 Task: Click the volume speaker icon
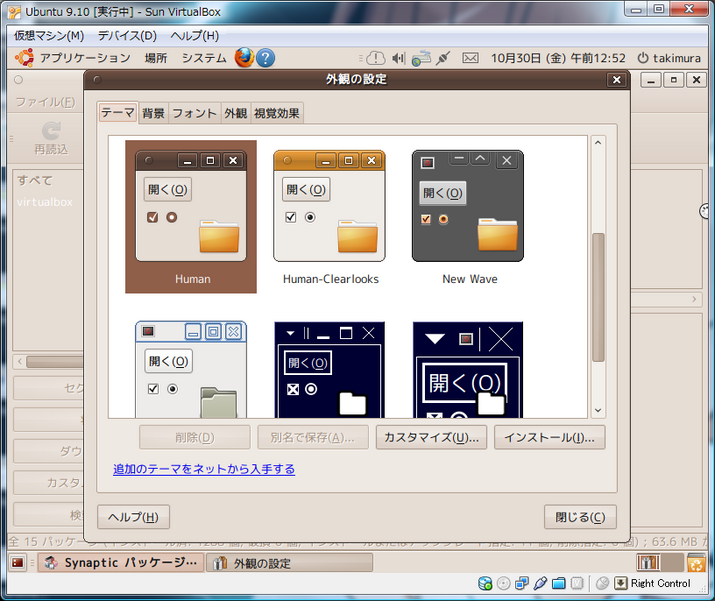pyautogui.click(x=399, y=58)
